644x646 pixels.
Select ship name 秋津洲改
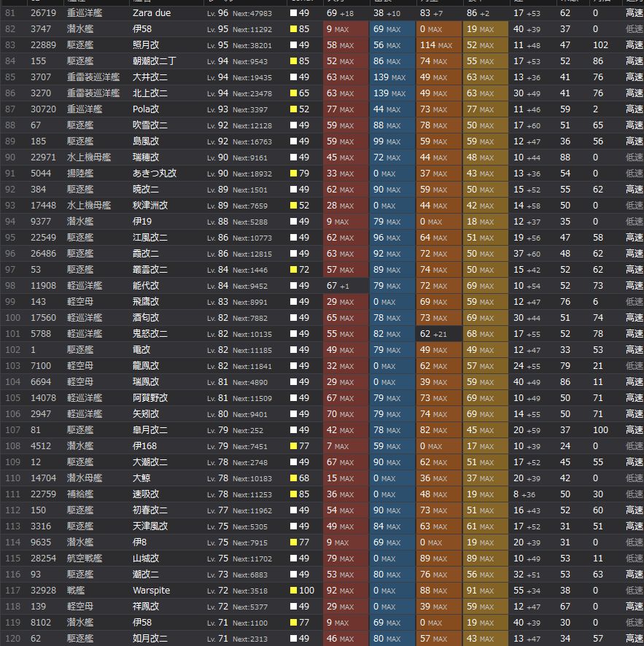[150, 206]
